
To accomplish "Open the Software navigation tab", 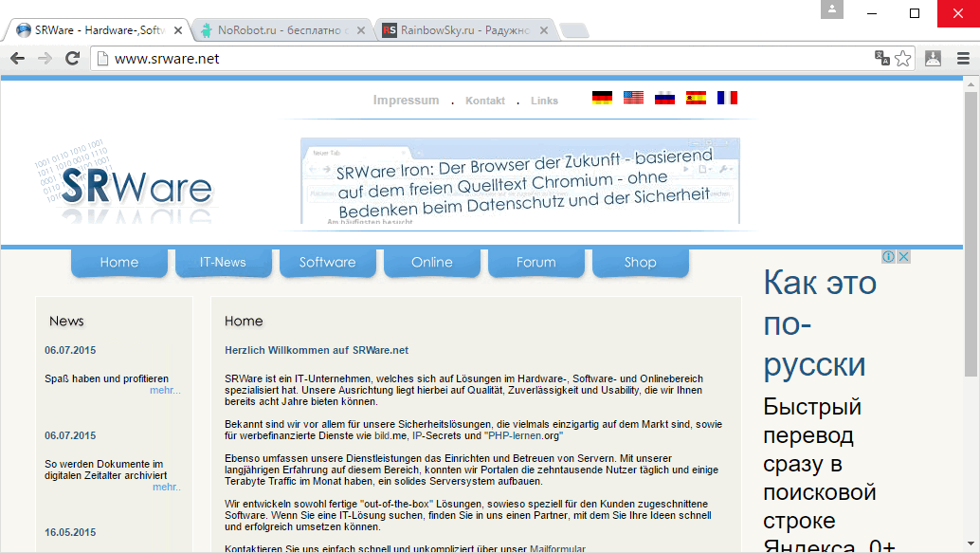I will [328, 262].
